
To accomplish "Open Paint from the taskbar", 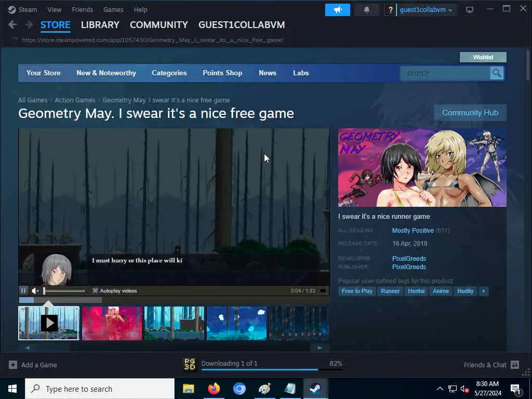I will point(264,389).
